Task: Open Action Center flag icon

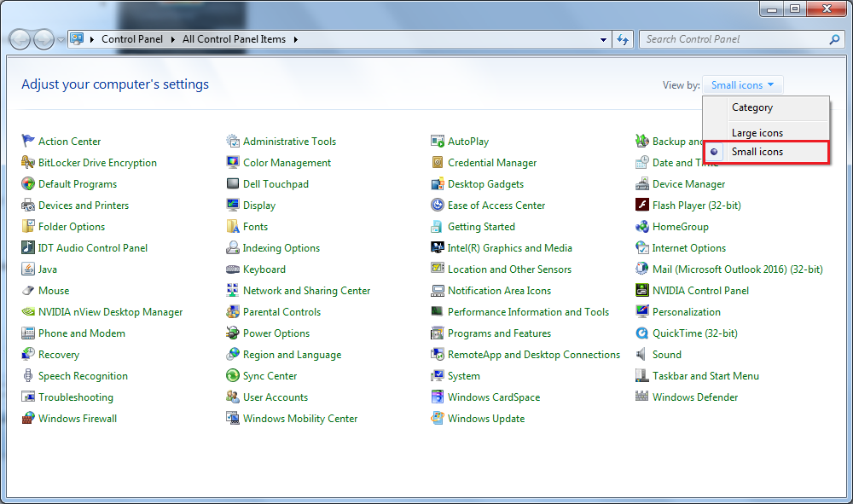Action: point(28,141)
